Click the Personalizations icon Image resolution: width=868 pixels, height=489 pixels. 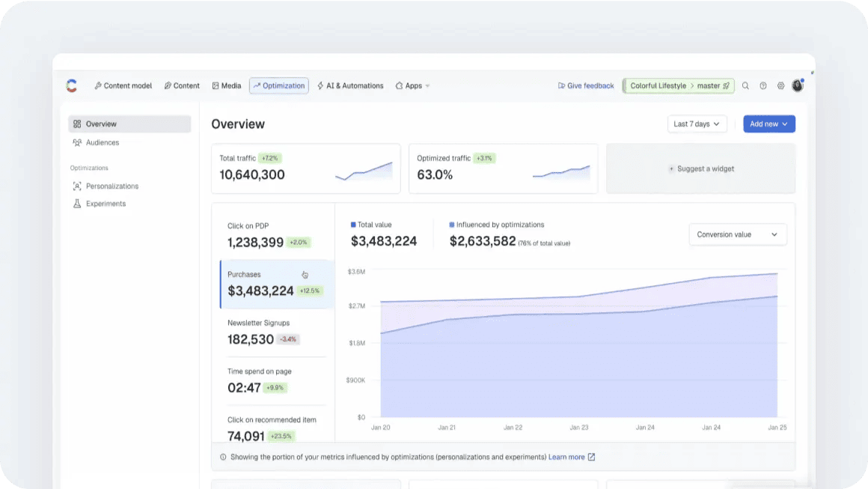click(x=78, y=186)
